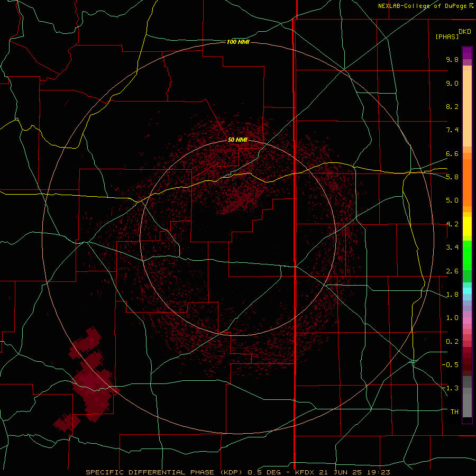Select the -1.3 color scale value
The image size is (476, 476).
[x=450, y=388]
